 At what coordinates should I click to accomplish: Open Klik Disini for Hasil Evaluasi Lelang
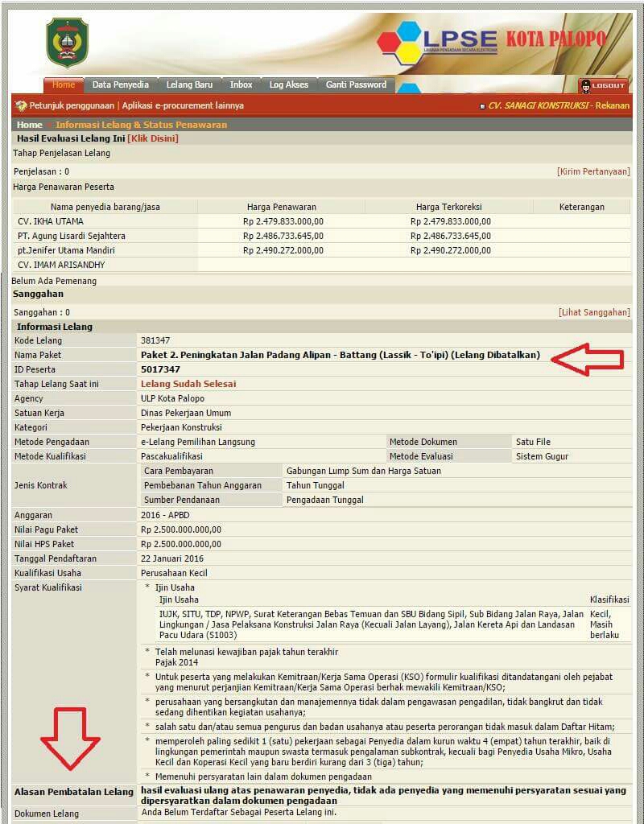tap(153, 138)
